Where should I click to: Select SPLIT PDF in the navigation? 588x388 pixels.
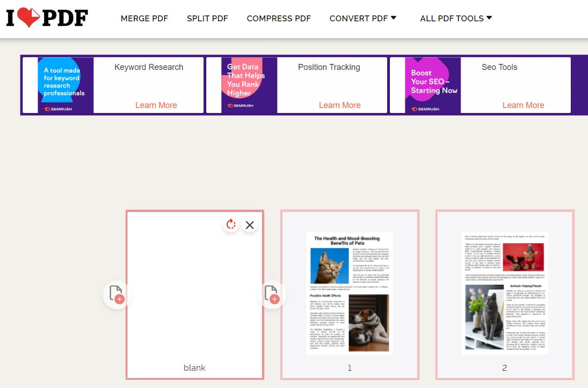[207, 18]
